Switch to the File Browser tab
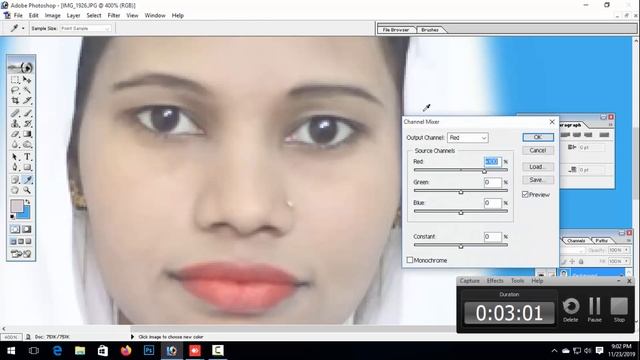The height and width of the screenshot is (360, 640). [x=396, y=30]
